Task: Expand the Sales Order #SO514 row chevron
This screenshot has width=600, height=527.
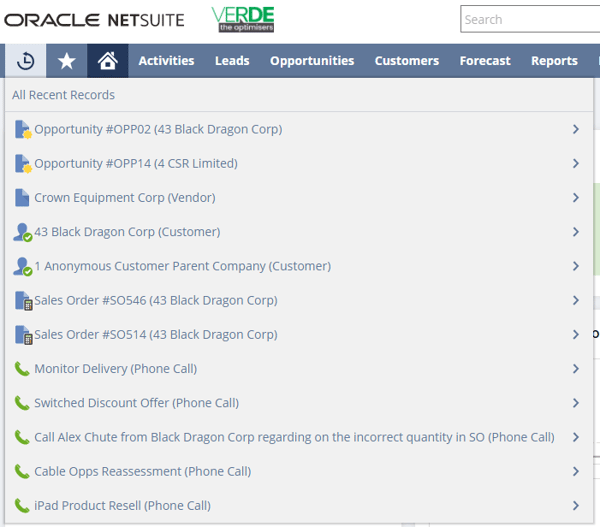Action: pyautogui.click(x=576, y=334)
